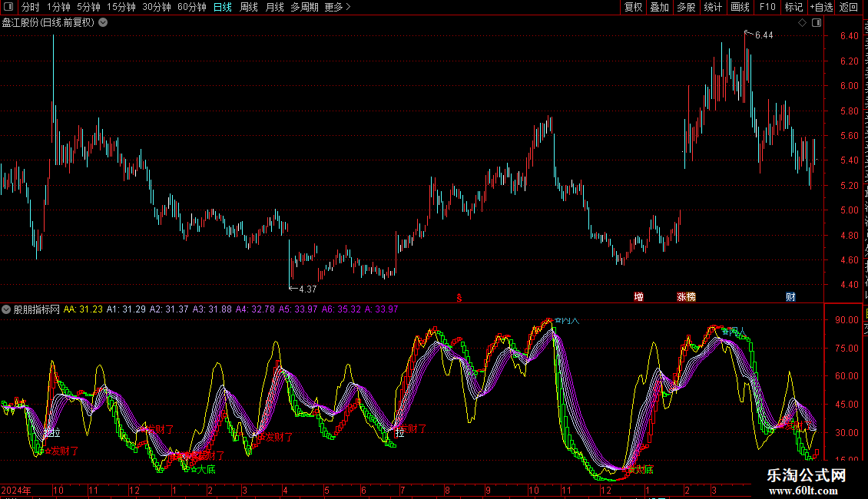This screenshot has height=499, width=868.
Task: Click the 5.00 level on price axis
Action: tap(849, 210)
